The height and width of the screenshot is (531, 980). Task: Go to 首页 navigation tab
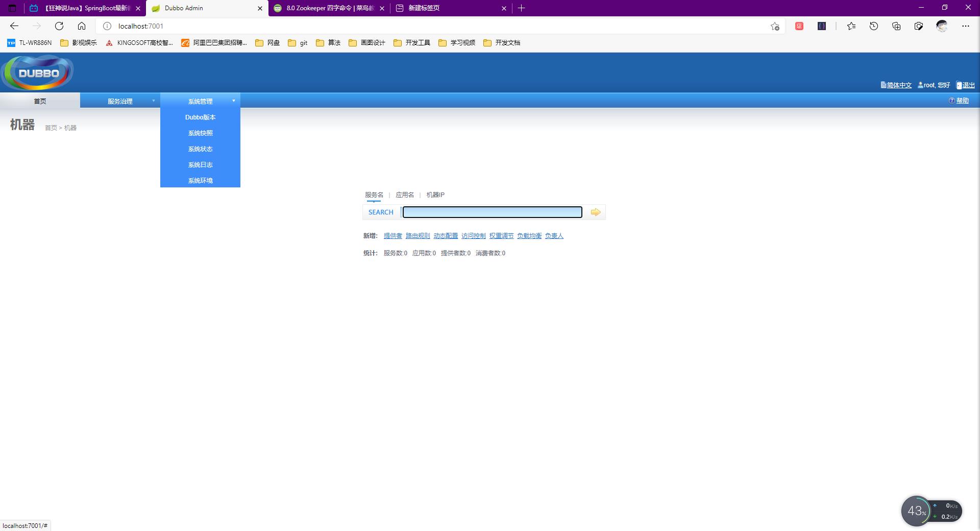(x=40, y=101)
